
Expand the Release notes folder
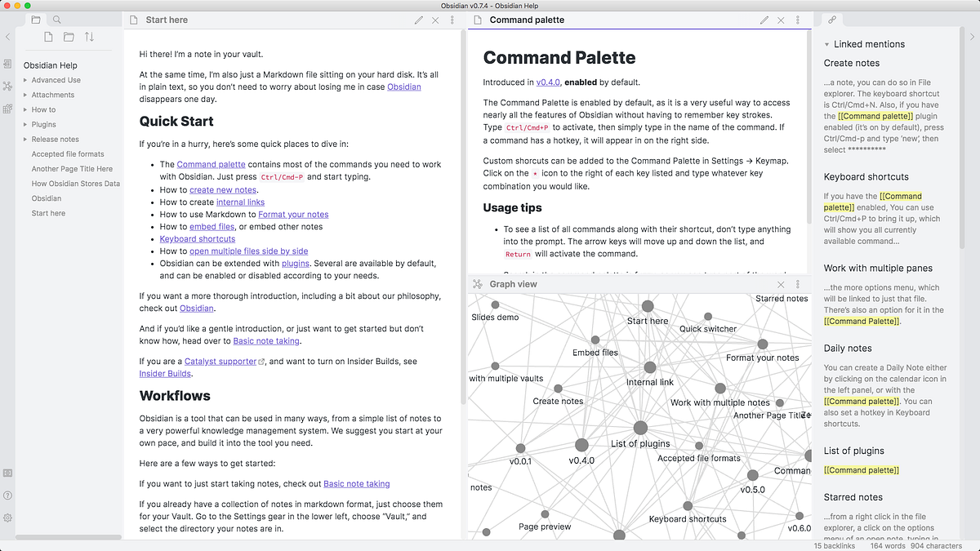coord(24,139)
